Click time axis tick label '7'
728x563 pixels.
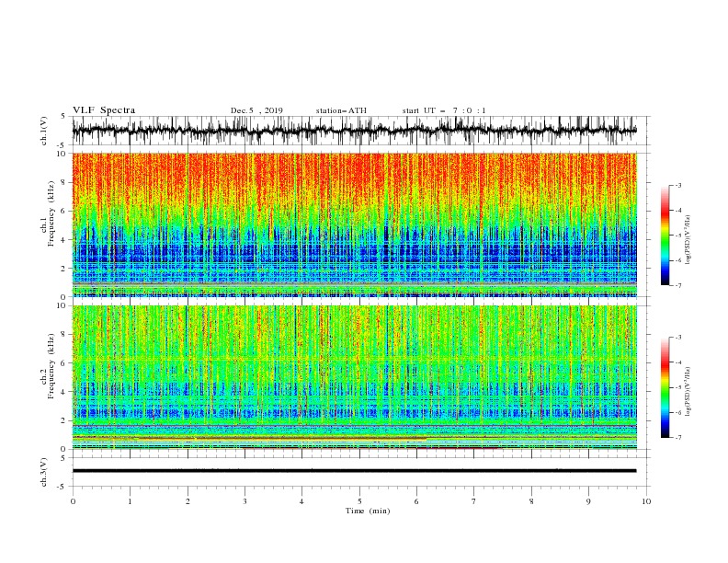tap(474, 501)
